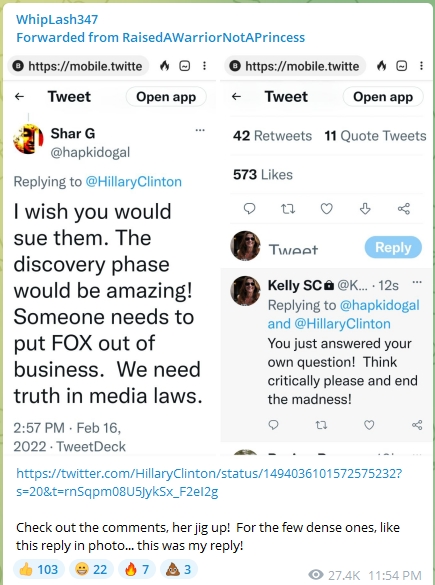This screenshot has width=435, height=585.
Task: Click the retweet icon under 573 Likes
Action: (288, 209)
